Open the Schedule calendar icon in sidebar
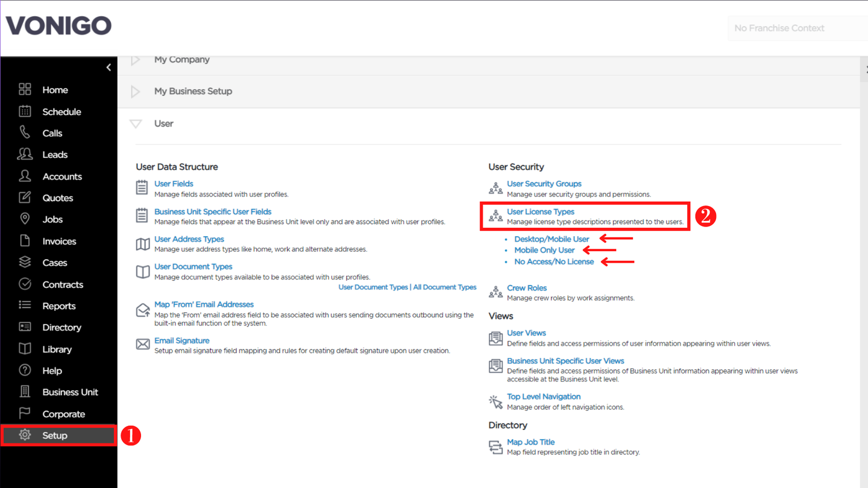The height and width of the screenshot is (488, 868). tap(25, 111)
